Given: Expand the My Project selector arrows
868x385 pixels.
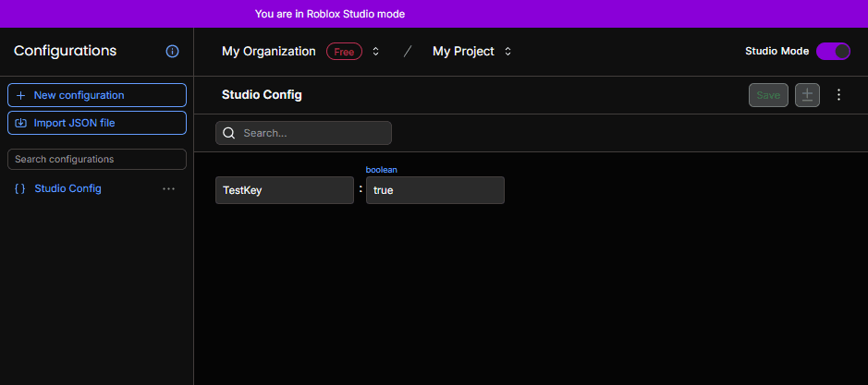Looking at the screenshot, I should 507,52.
